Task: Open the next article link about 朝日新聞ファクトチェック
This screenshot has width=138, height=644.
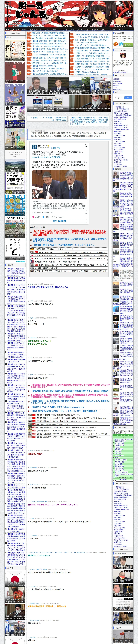Action: point(89,121)
